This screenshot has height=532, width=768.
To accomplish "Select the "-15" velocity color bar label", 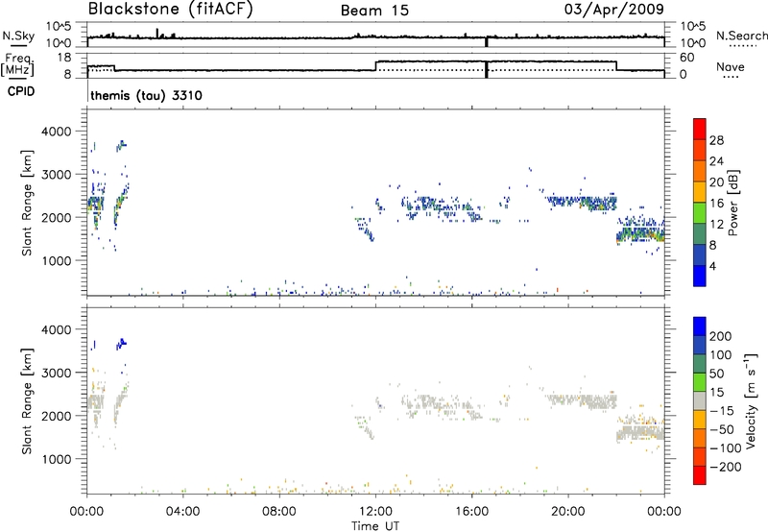I will [x=722, y=411].
